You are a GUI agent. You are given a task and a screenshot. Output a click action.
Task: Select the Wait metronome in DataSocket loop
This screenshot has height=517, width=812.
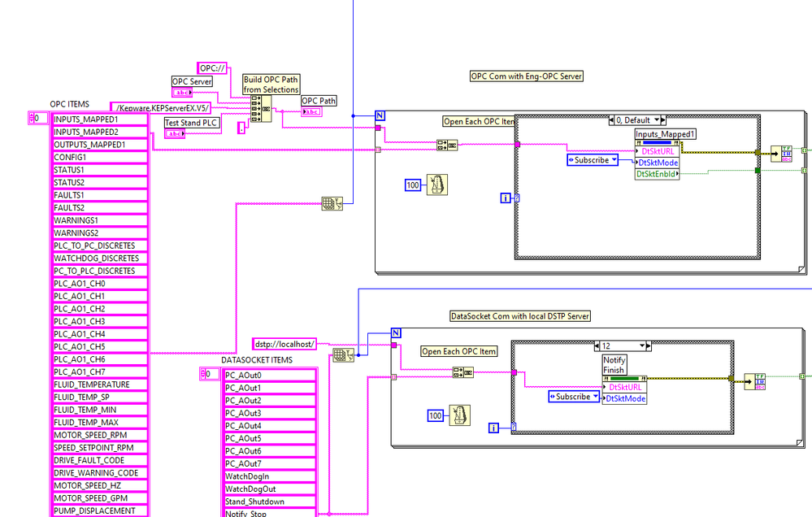point(459,415)
